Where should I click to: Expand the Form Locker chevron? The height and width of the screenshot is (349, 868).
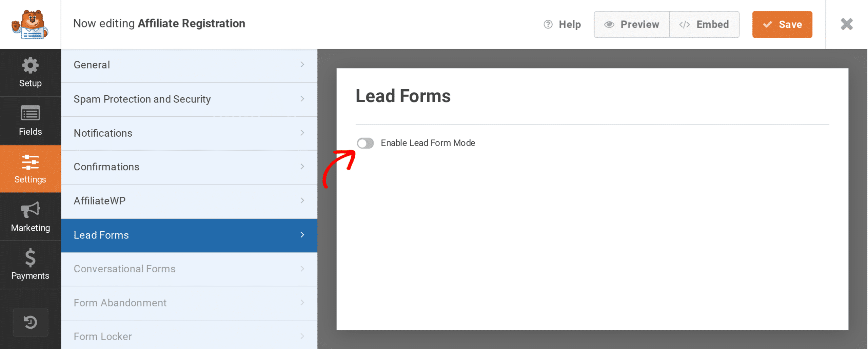(302, 336)
